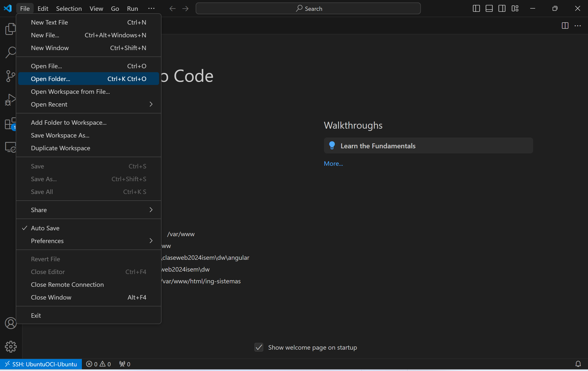Uncheck Show welcome page on startup

(x=259, y=347)
